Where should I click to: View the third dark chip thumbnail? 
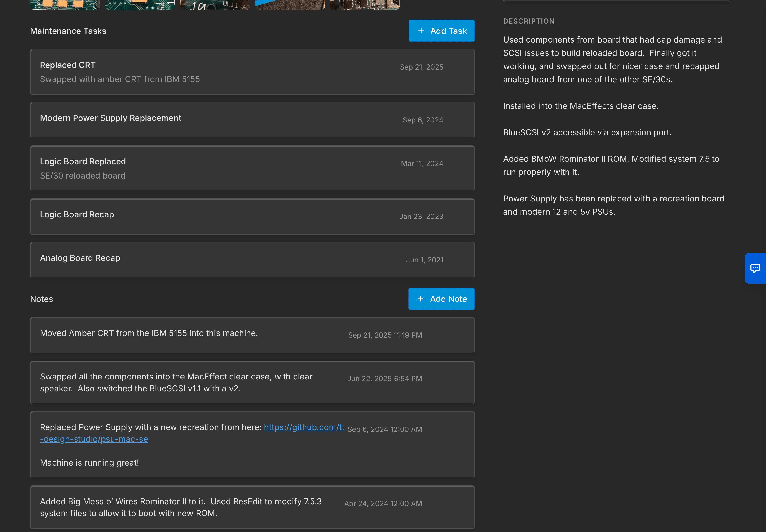tap(215, 4)
